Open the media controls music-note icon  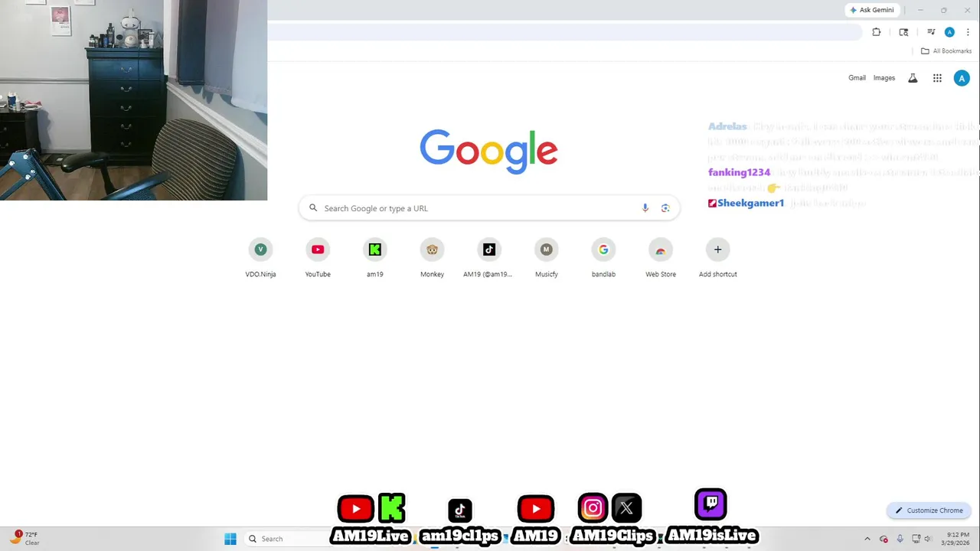931,32
